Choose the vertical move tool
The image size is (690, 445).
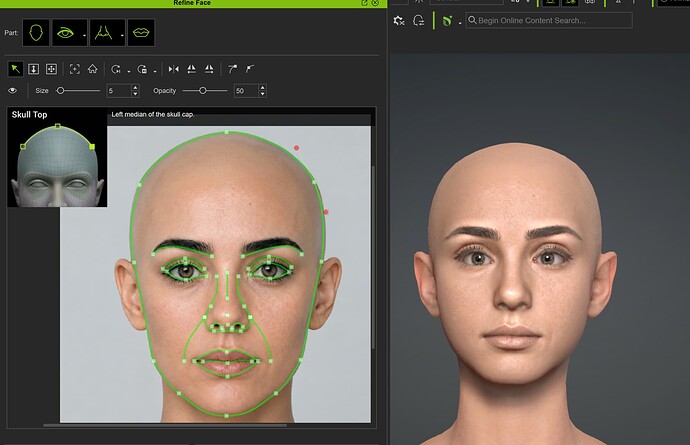33,69
